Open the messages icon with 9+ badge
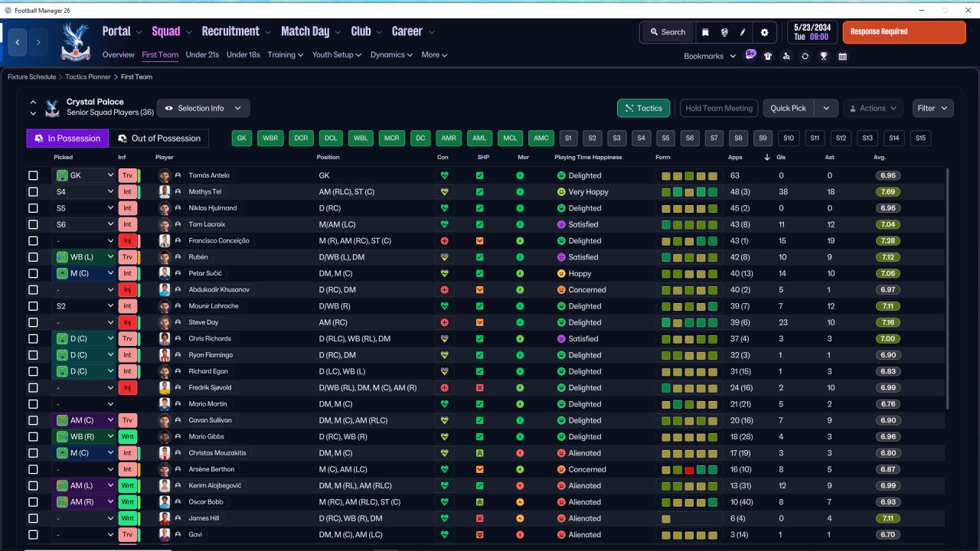This screenshot has height=551, width=980. (x=750, y=55)
